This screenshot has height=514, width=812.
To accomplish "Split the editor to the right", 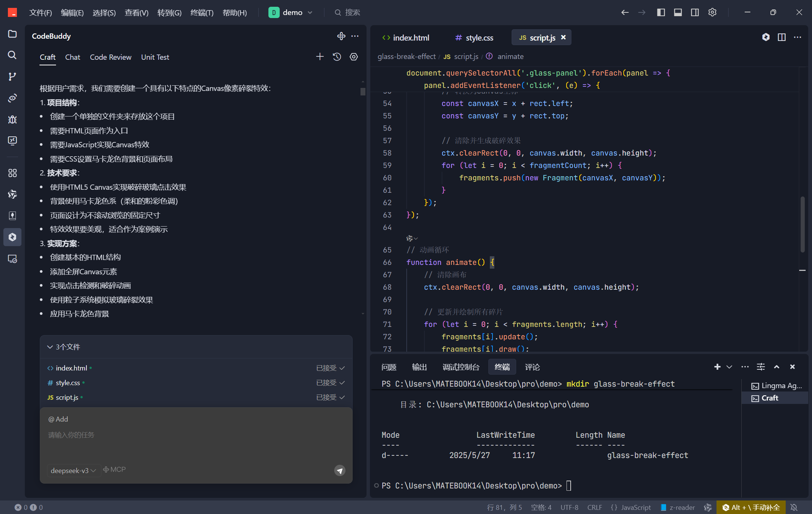I will click(x=782, y=37).
